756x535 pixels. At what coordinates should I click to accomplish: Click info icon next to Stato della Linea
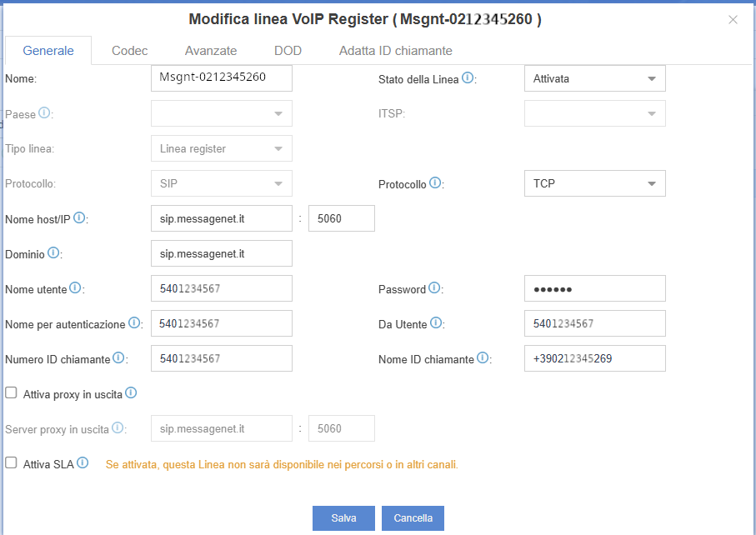468,78
